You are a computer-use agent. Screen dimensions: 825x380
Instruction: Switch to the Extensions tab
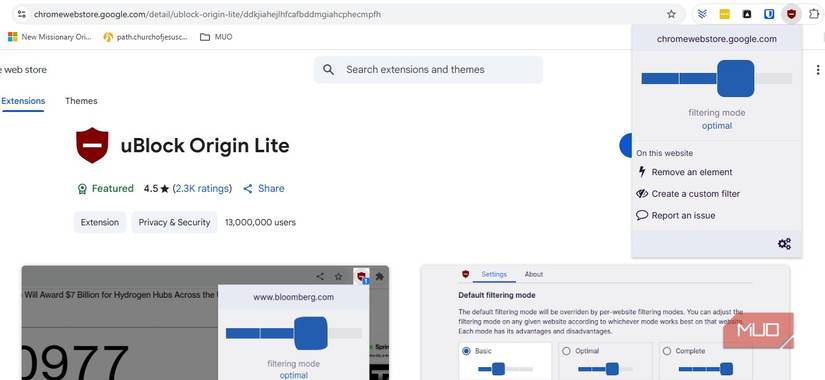click(x=23, y=101)
